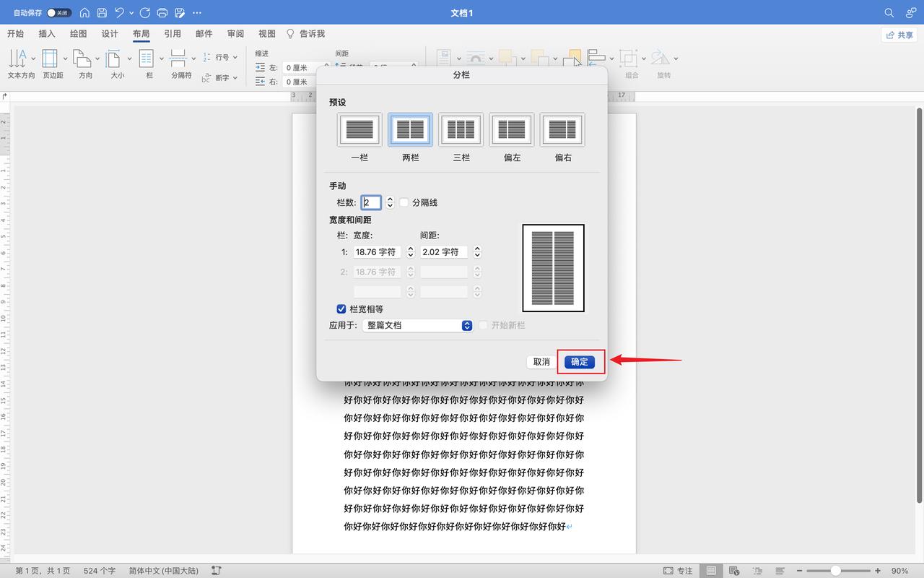The height and width of the screenshot is (578, 924).
Task: Redo with the circular arrow icon
Action: pyautogui.click(x=145, y=13)
